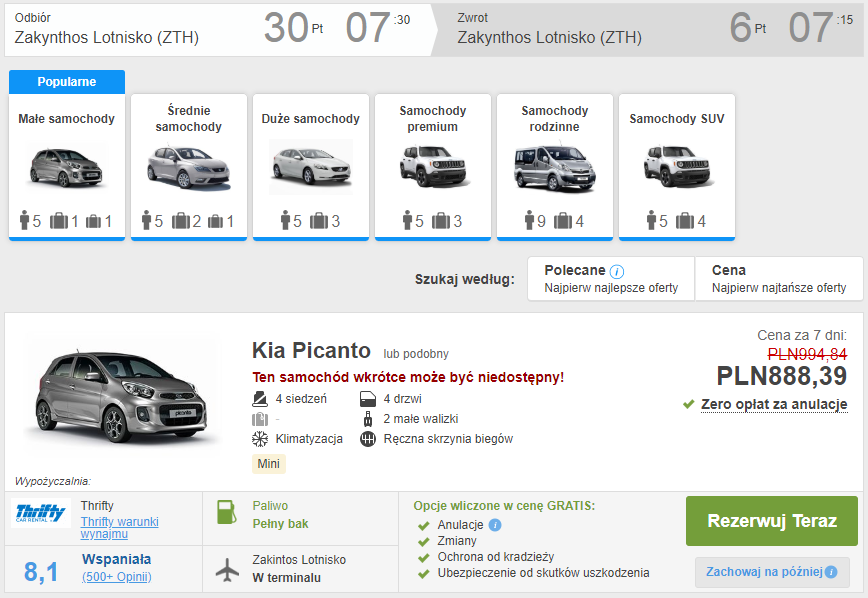Click the white Volvo image in Duże samochody
The height and width of the screenshot is (598, 868).
pyautogui.click(x=311, y=167)
